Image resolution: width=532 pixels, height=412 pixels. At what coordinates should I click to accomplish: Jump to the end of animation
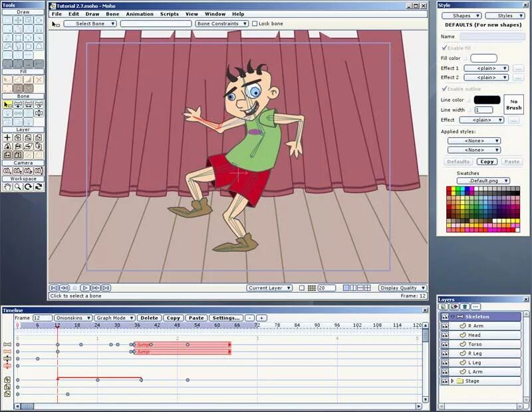click(x=106, y=288)
